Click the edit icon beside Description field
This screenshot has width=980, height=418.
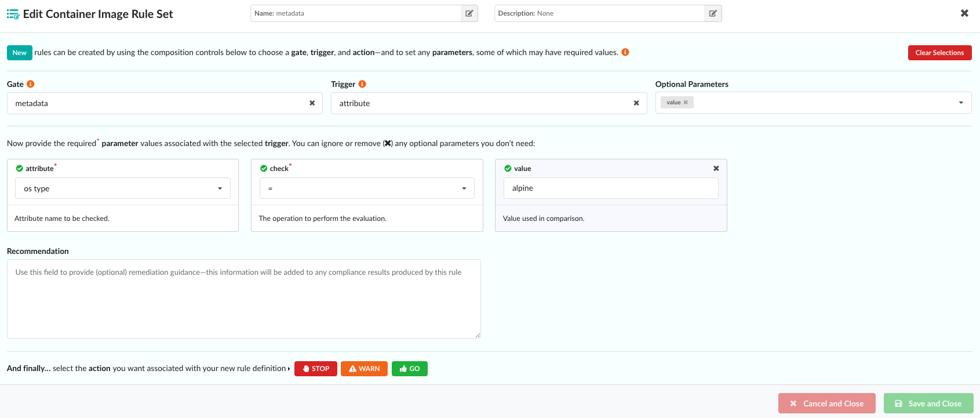[713, 13]
